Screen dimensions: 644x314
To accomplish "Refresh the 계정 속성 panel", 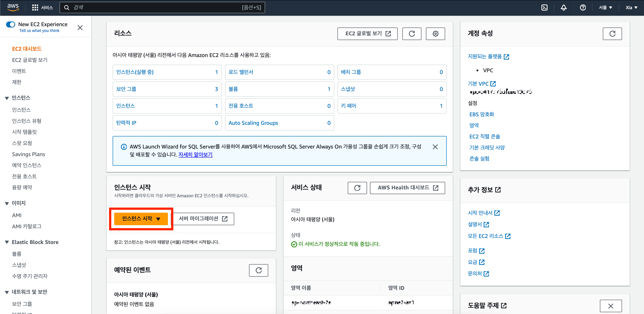I will 612,34.
